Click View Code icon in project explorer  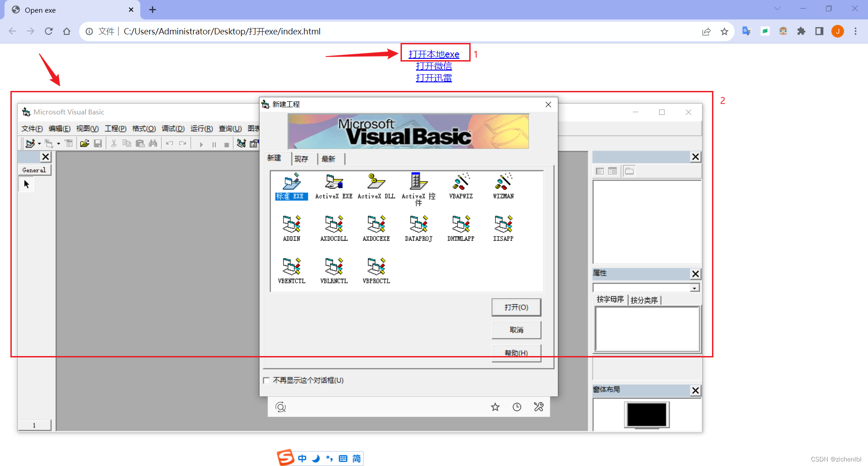tap(600, 171)
